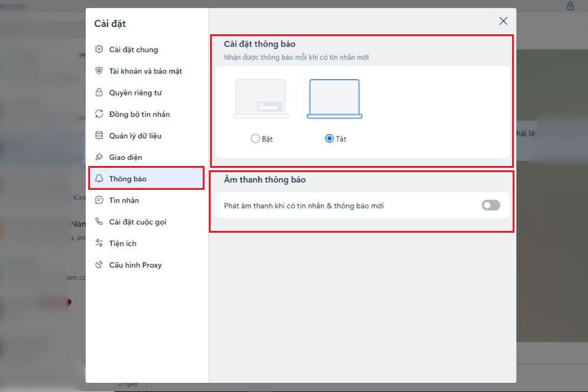This screenshot has height=392, width=588.
Task: Click the icon beside Cấu hình Proxy
Action: [99, 265]
